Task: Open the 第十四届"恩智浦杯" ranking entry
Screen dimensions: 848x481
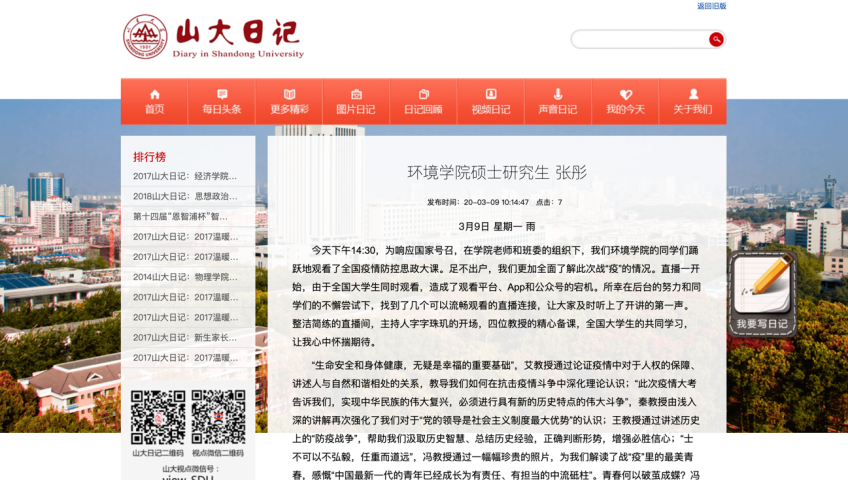Action: (x=186, y=217)
